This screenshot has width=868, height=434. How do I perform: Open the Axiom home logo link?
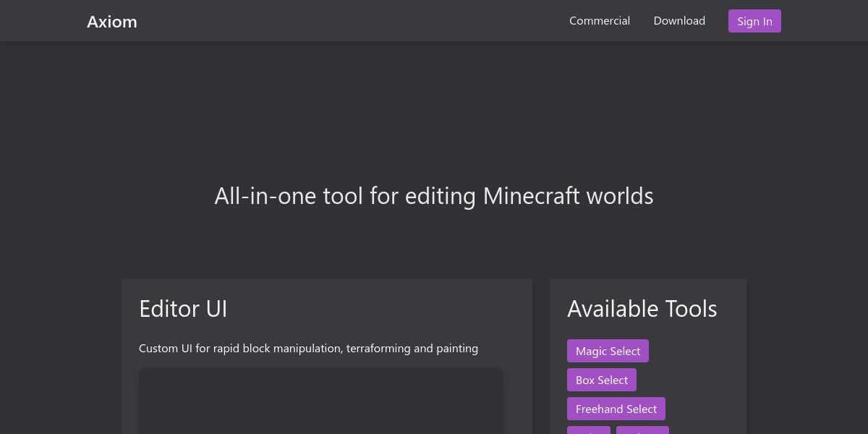112,21
